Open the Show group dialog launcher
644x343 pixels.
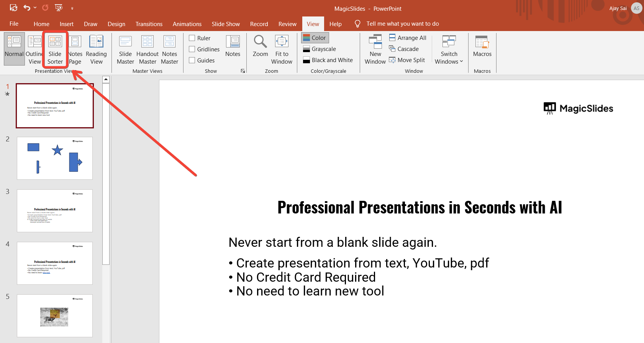coord(243,71)
